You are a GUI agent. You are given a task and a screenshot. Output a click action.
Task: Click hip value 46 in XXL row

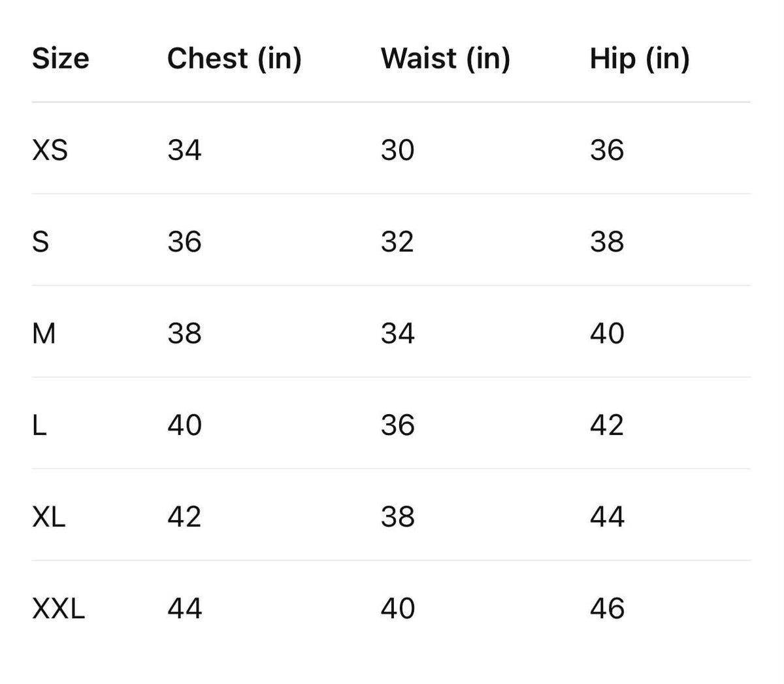coord(607,608)
